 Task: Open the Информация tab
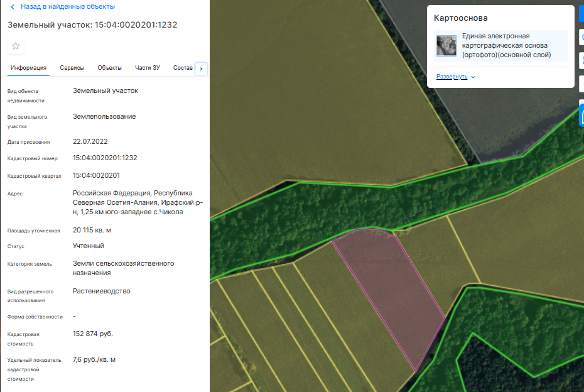coord(28,68)
